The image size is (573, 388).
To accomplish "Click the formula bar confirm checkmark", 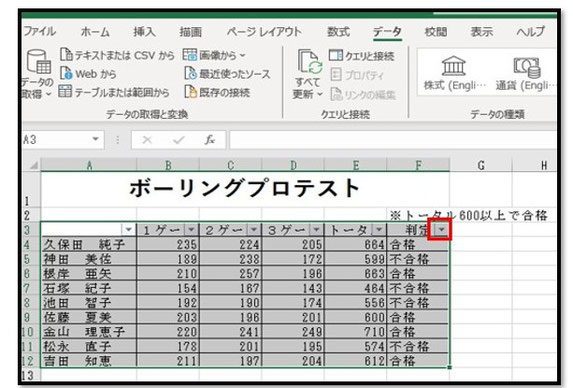I will point(179,140).
